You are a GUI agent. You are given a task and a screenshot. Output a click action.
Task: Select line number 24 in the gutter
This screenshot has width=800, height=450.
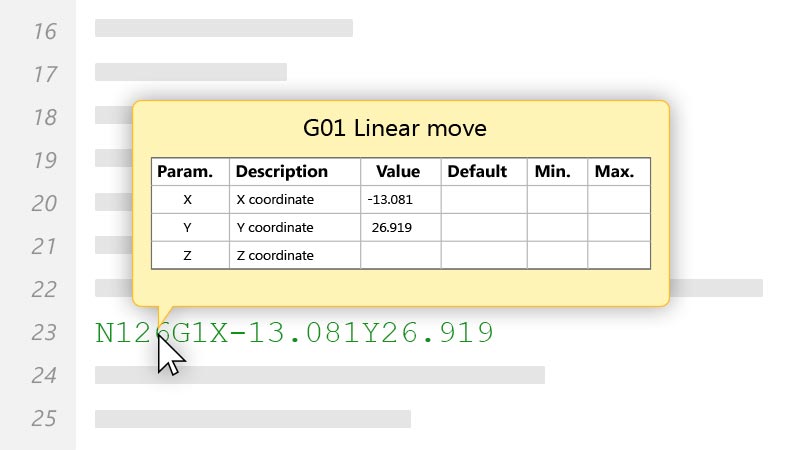coord(44,376)
